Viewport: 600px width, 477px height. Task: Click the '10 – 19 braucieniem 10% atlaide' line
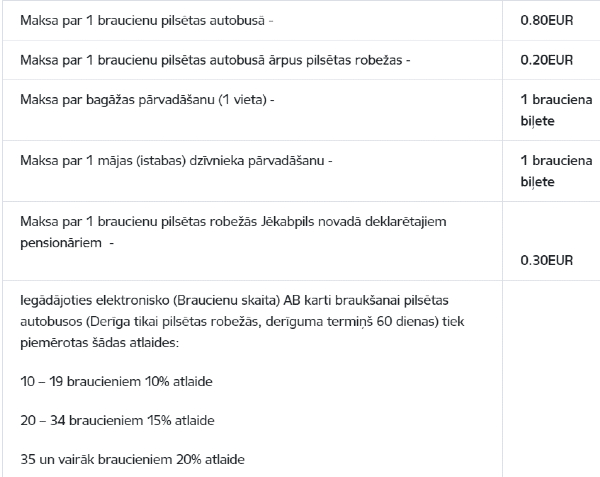tap(116, 381)
